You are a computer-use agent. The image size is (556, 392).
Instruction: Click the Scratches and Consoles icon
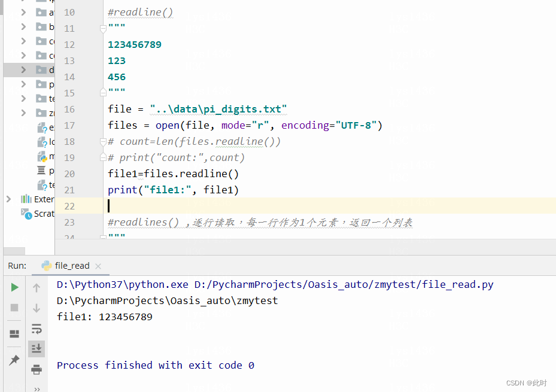point(26,214)
